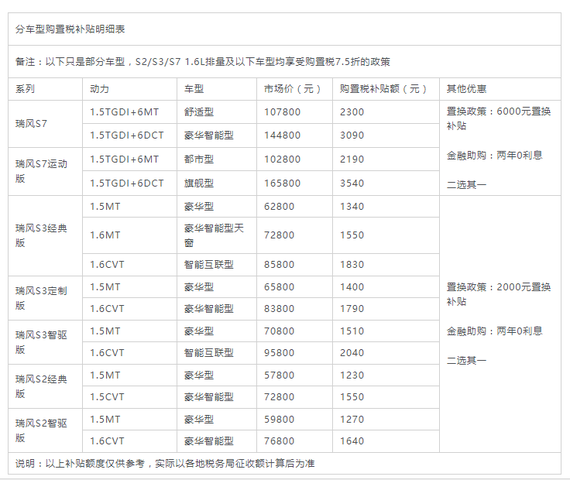
Task: Click the subsidy amount 1510
Action: click(x=352, y=331)
